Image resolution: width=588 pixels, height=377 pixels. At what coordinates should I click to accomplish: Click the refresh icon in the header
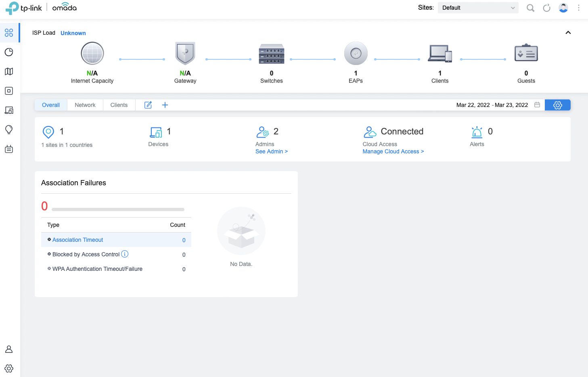547,8
